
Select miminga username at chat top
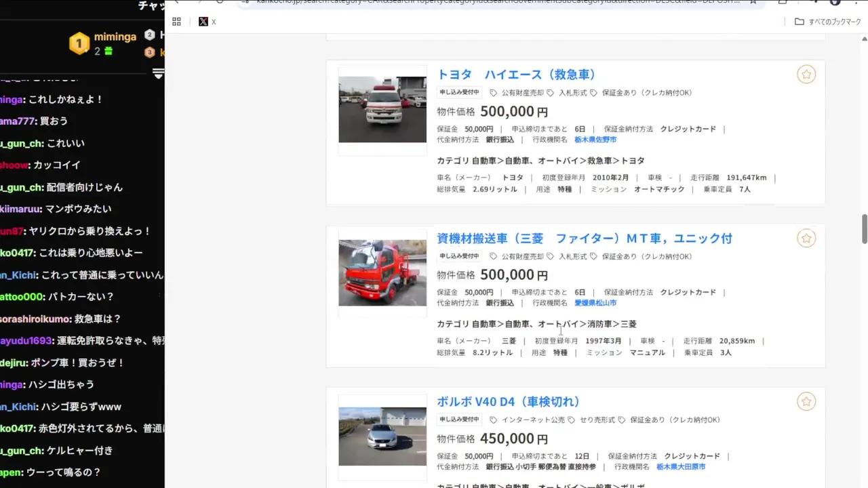tap(115, 37)
